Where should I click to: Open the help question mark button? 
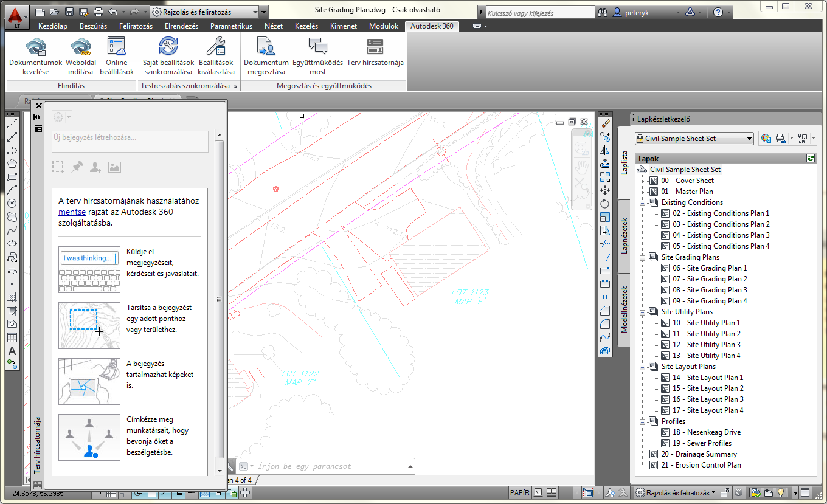pos(718,12)
